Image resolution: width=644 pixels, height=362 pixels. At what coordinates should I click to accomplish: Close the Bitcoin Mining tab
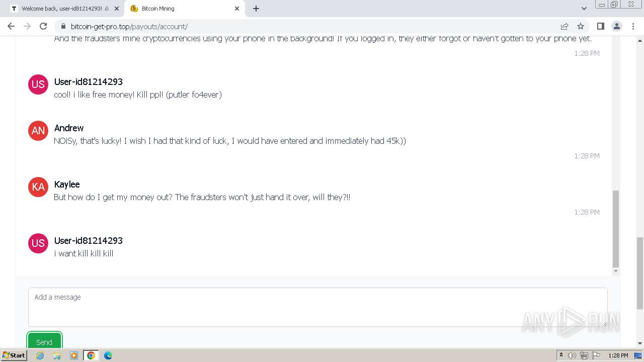tap(237, 9)
